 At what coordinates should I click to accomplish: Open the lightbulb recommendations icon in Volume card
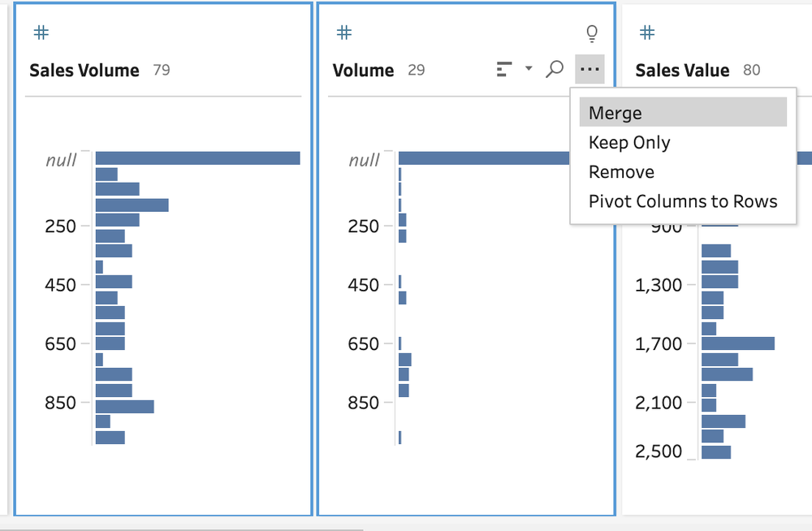[x=591, y=33]
